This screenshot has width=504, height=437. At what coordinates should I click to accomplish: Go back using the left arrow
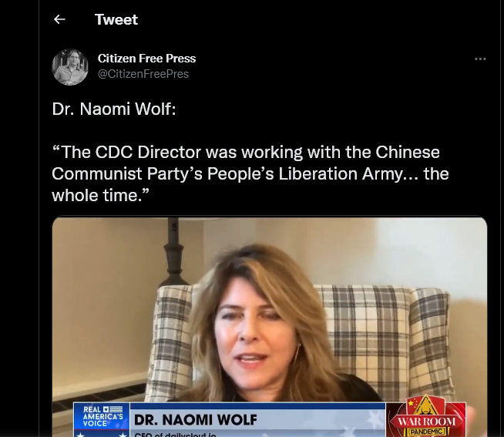[x=59, y=19]
